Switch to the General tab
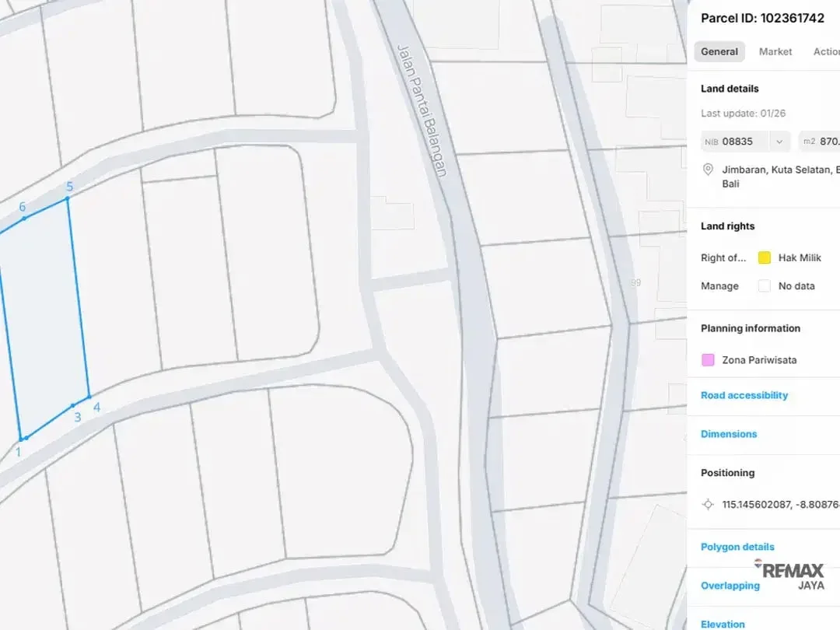840x630 pixels. point(719,51)
